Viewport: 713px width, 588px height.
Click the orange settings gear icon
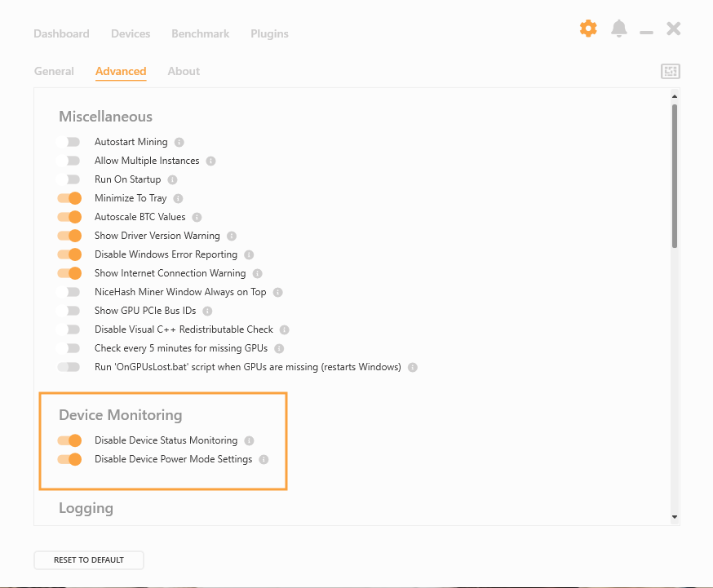[588, 29]
